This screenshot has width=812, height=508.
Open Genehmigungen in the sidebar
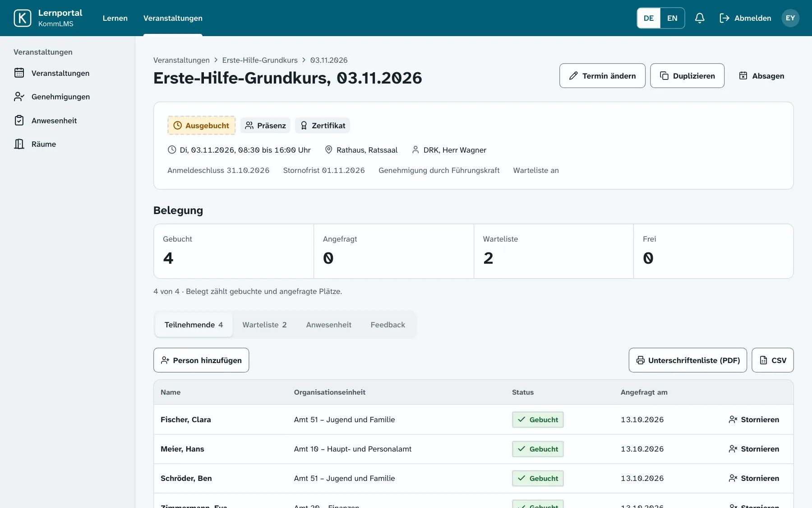point(60,97)
